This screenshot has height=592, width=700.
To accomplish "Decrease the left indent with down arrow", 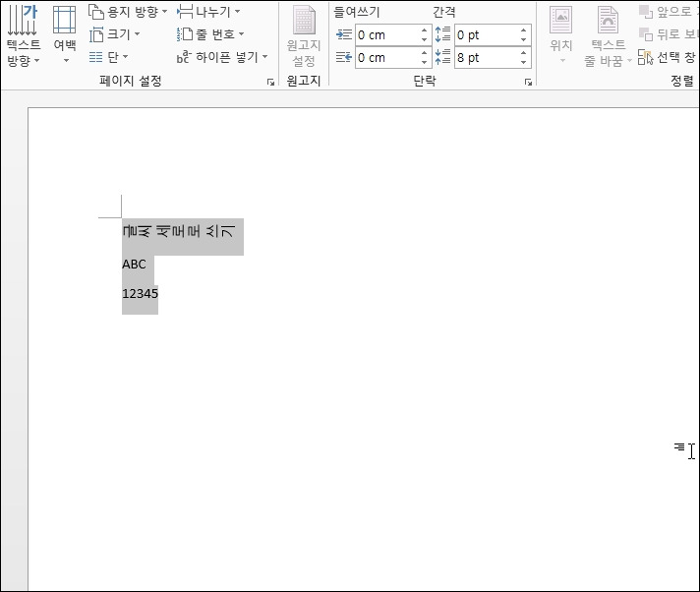I will [425, 39].
